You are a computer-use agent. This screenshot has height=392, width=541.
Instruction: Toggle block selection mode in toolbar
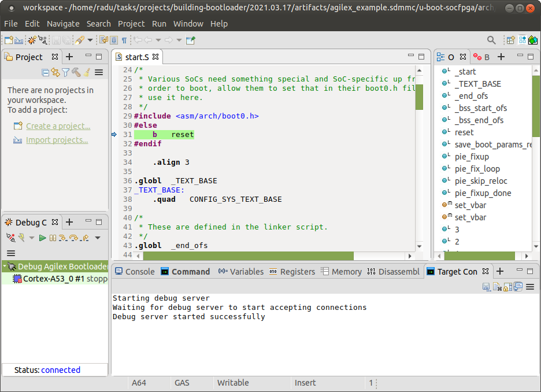click(x=114, y=40)
